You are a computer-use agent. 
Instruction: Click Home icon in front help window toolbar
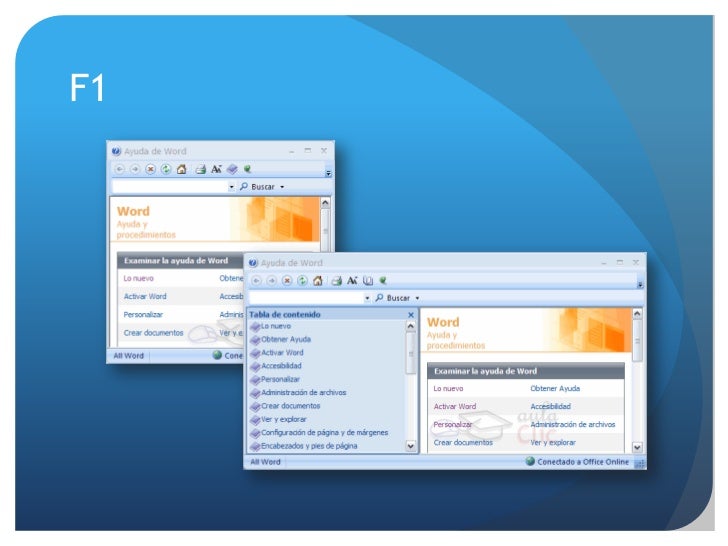coord(318,281)
